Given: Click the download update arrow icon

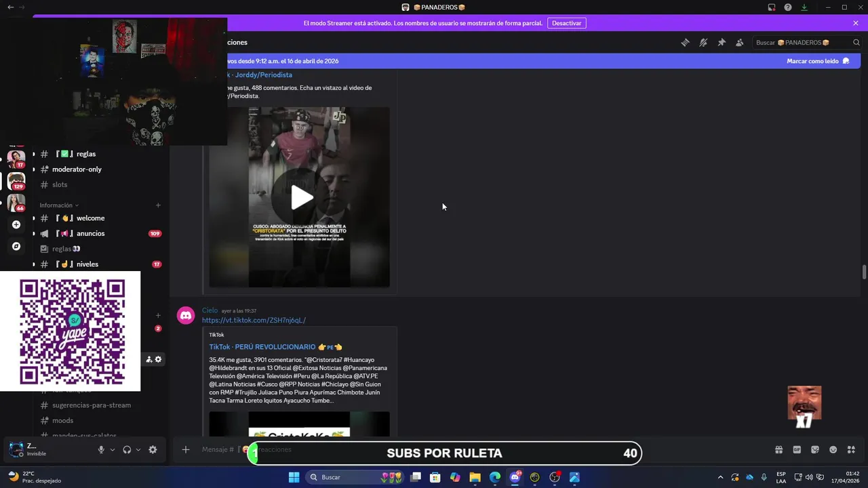Looking at the screenshot, I should (x=804, y=7).
